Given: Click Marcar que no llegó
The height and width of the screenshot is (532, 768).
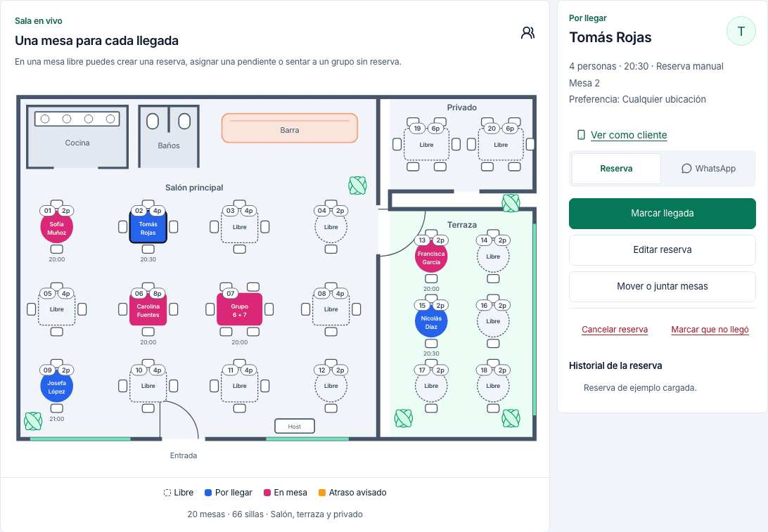Looking at the screenshot, I should tap(710, 330).
